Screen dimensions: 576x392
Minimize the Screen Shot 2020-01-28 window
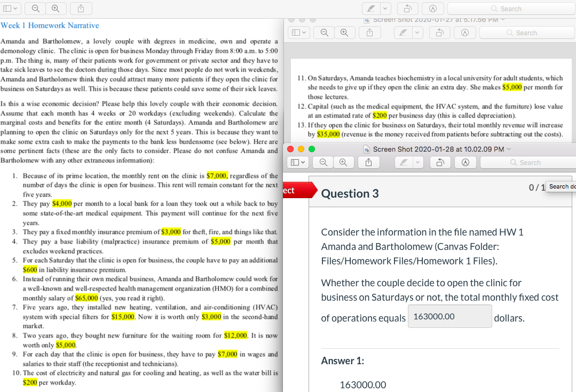click(301, 149)
